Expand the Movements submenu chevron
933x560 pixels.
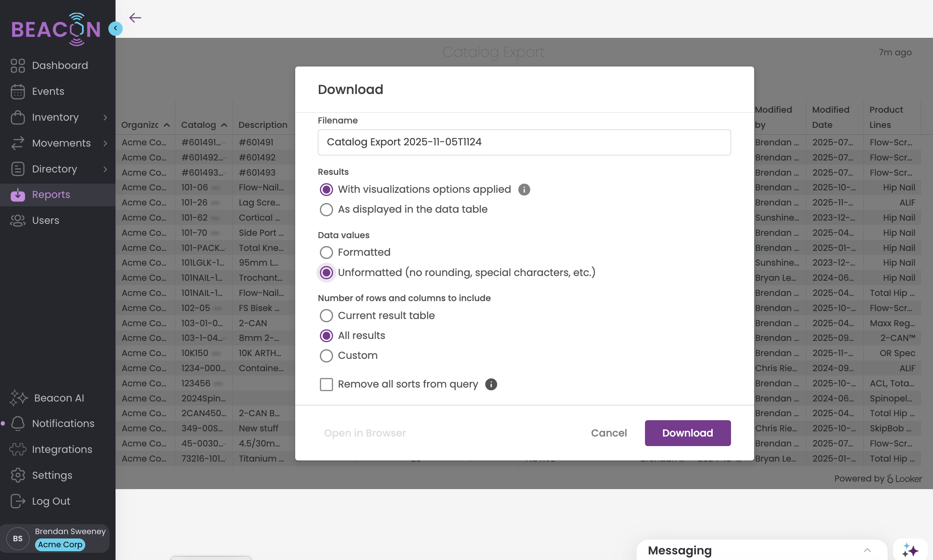[105, 143]
